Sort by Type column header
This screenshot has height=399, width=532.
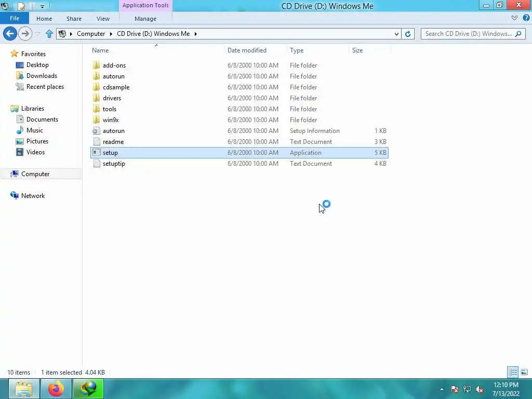(x=297, y=50)
